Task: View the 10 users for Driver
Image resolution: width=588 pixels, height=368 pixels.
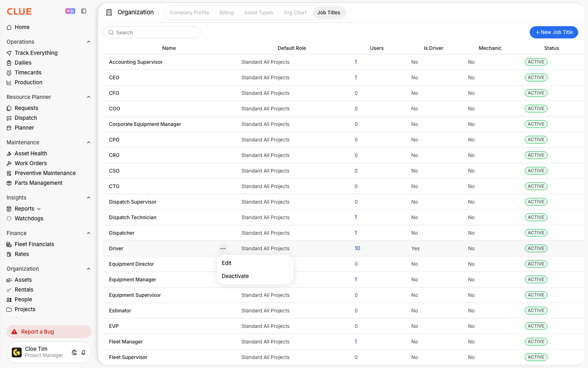Action: (x=357, y=248)
